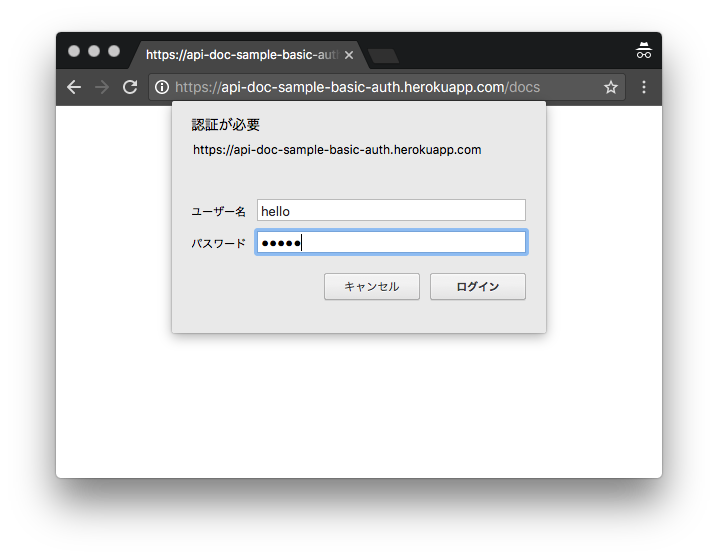Bookmark this page with star icon
This screenshot has height=558, width=718.
point(610,87)
